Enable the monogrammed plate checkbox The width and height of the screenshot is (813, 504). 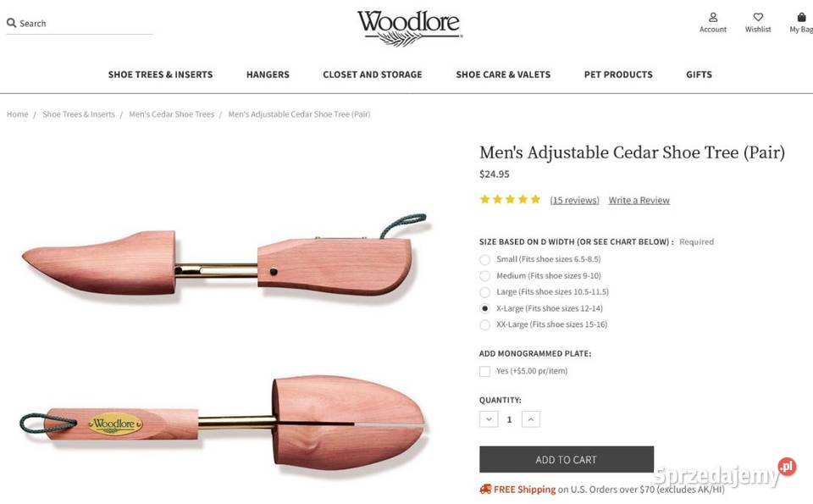485,371
